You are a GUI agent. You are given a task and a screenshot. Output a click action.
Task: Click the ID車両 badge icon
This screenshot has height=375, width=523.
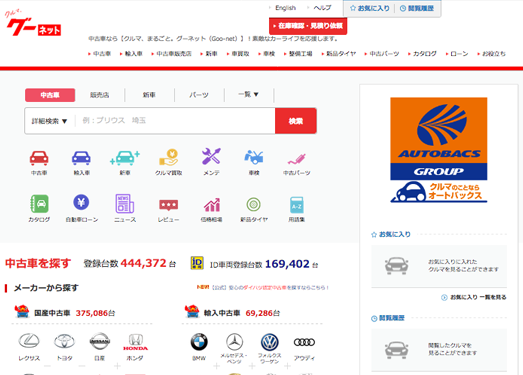[197, 263]
